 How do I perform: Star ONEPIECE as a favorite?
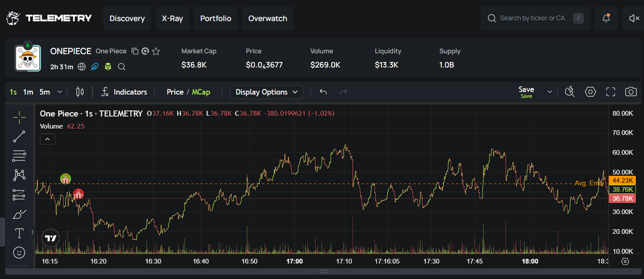tap(156, 52)
